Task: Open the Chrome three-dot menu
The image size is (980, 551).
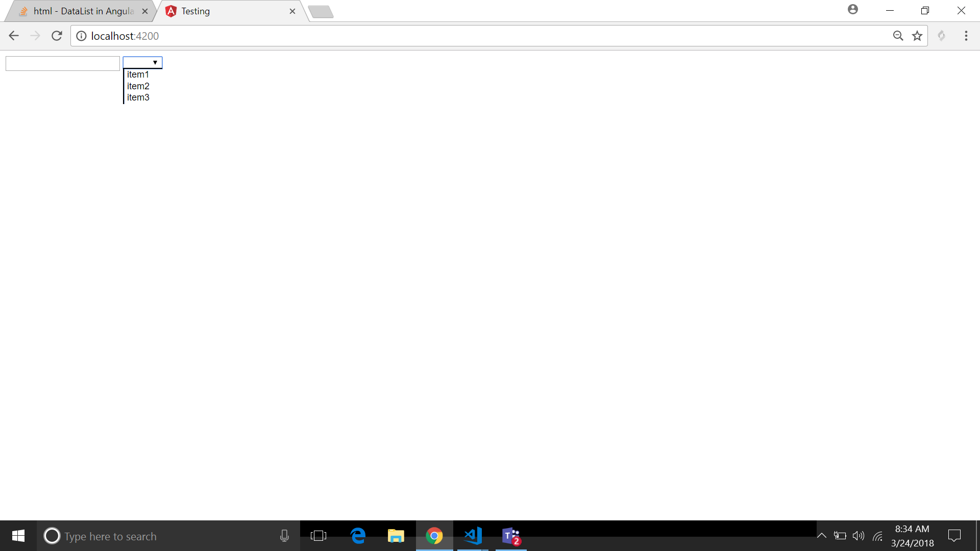Action: point(966,36)
